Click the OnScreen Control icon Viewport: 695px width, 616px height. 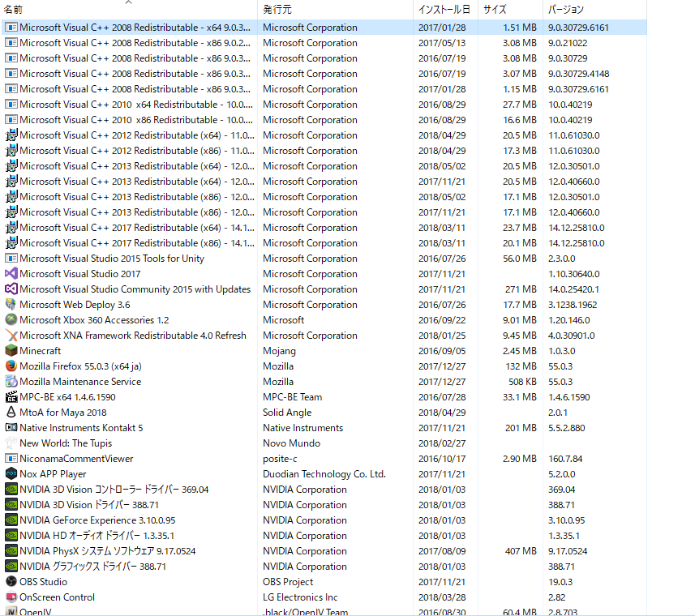(x=11, y=597)
